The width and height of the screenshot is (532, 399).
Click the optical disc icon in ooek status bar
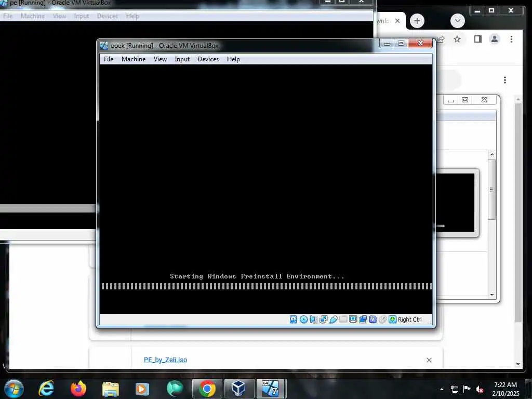tap(303, 320)
